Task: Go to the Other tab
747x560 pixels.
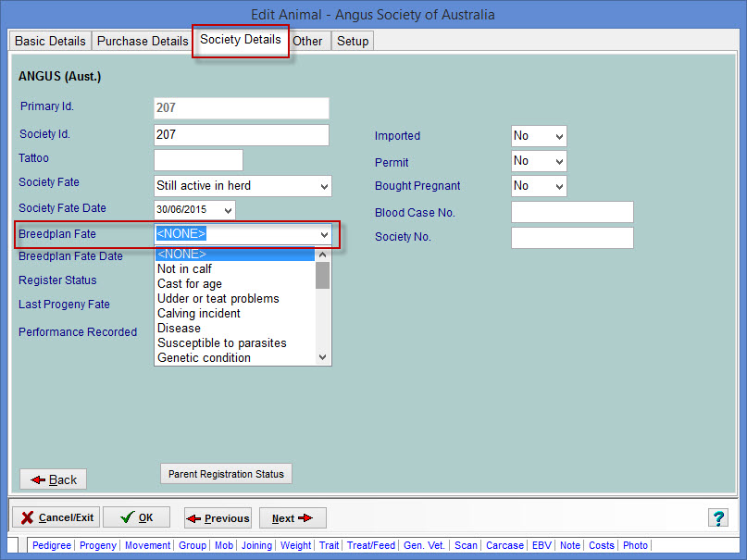Action: pos(307,41)
